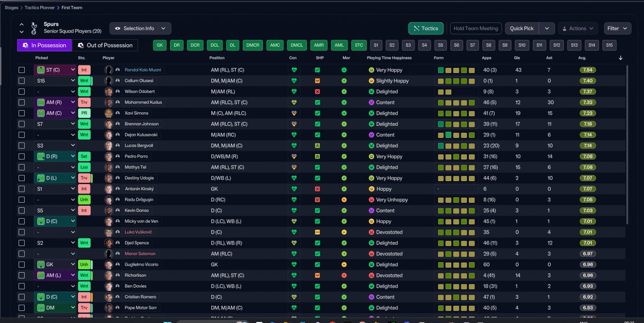Click Mohammed Kudus's player portrait
The width and height of the screenshot is (644, 323).
108,103
